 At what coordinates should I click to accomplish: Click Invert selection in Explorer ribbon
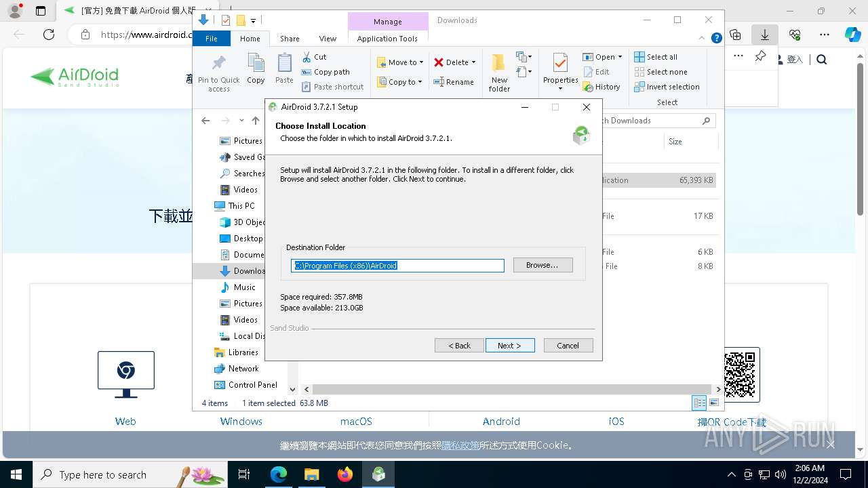(667, 87)
